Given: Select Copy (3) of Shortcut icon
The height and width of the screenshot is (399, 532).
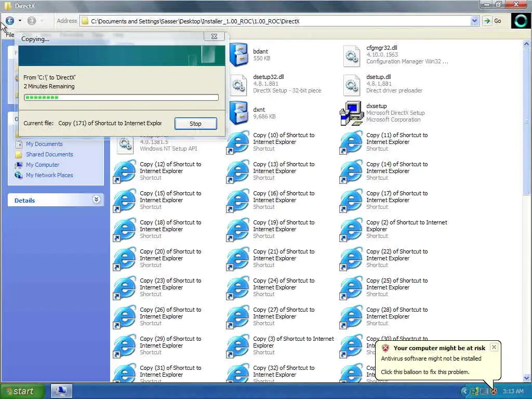Looking at the screenshot, I should pyautogui.click(x=238, y=346).
